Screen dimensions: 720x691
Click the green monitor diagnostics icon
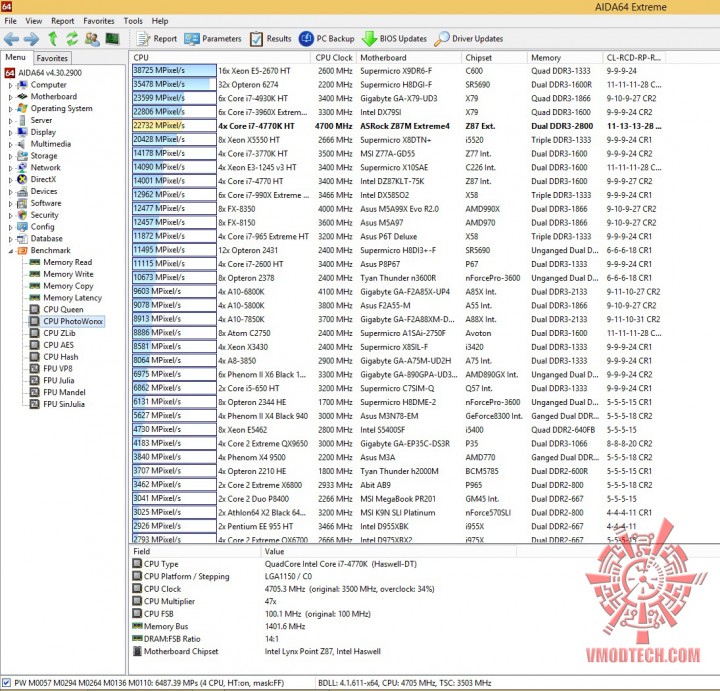(x=112, y=39)
